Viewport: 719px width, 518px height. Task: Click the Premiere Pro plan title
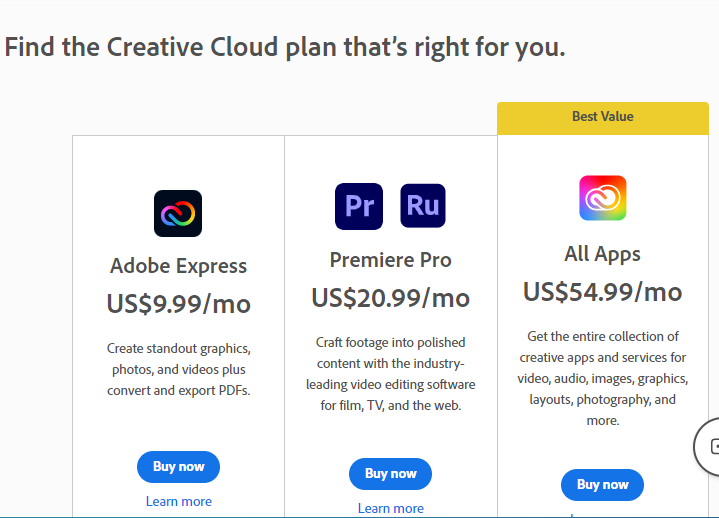pos(390,260)
